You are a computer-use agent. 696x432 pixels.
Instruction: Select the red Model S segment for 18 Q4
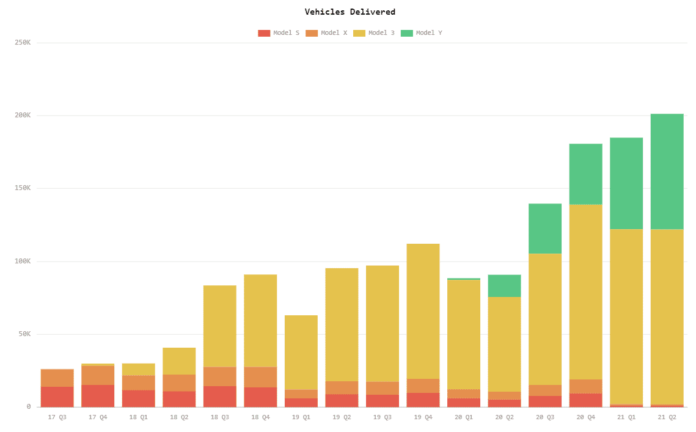point(261,397)
